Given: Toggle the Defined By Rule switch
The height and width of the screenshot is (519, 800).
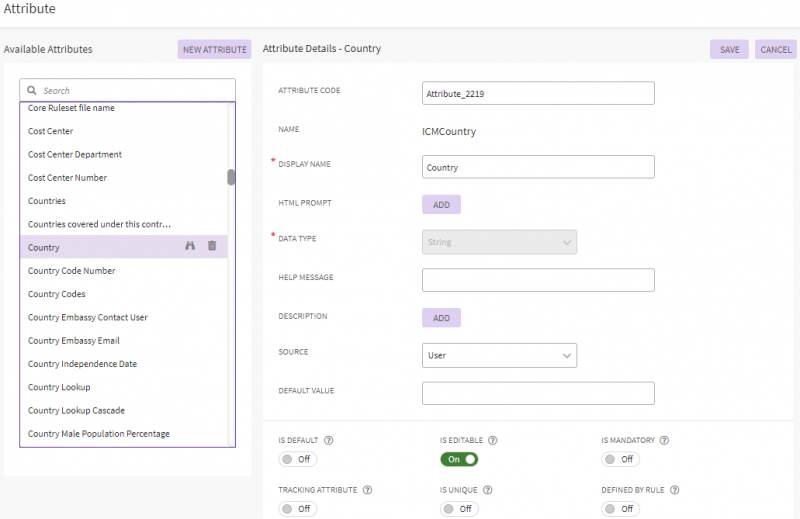Looking at the screenshot, I should coord(620,509).
